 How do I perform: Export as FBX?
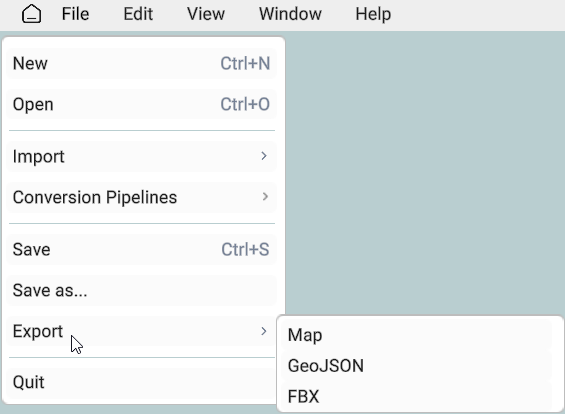417,396
